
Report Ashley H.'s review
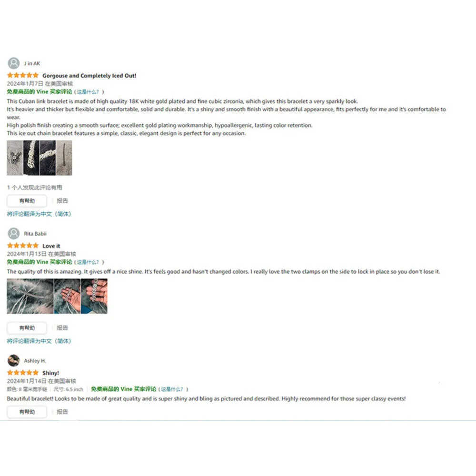62,412
